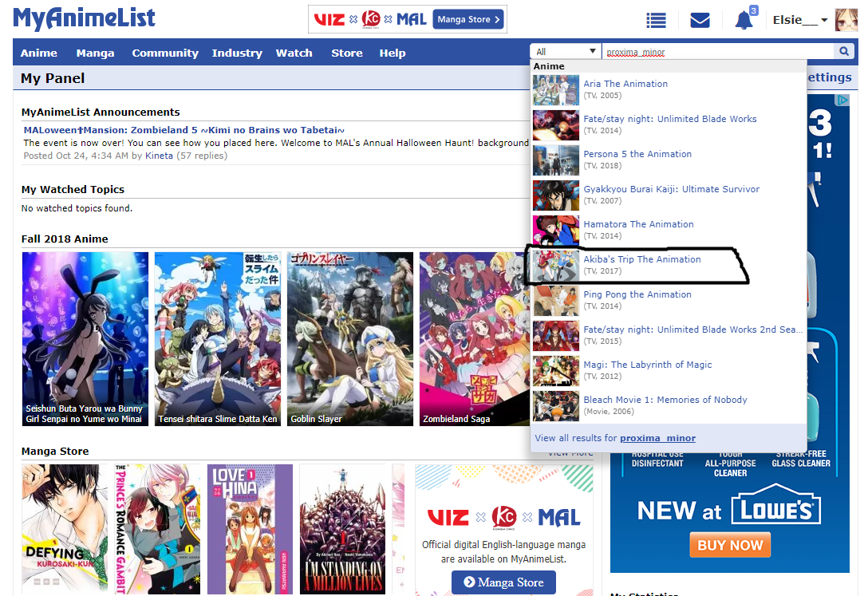Open the anime list icon in header
This screenshot has width=868, height=596.
656,21
